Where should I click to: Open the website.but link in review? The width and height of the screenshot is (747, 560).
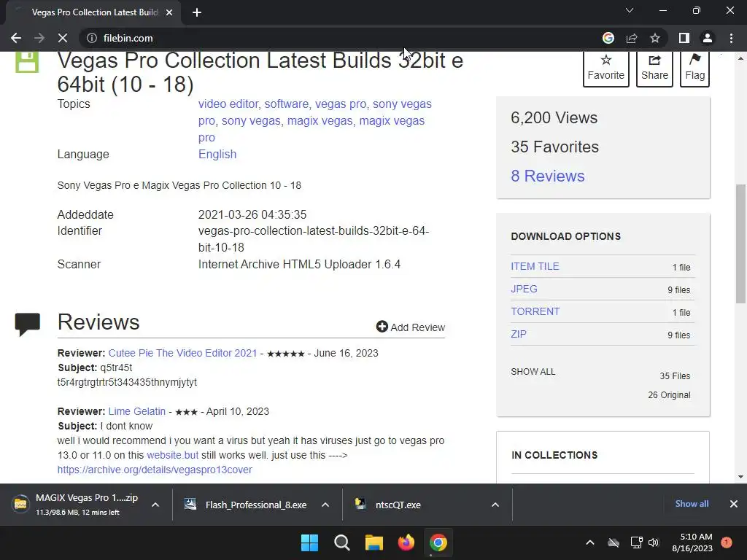click(172, 455)
